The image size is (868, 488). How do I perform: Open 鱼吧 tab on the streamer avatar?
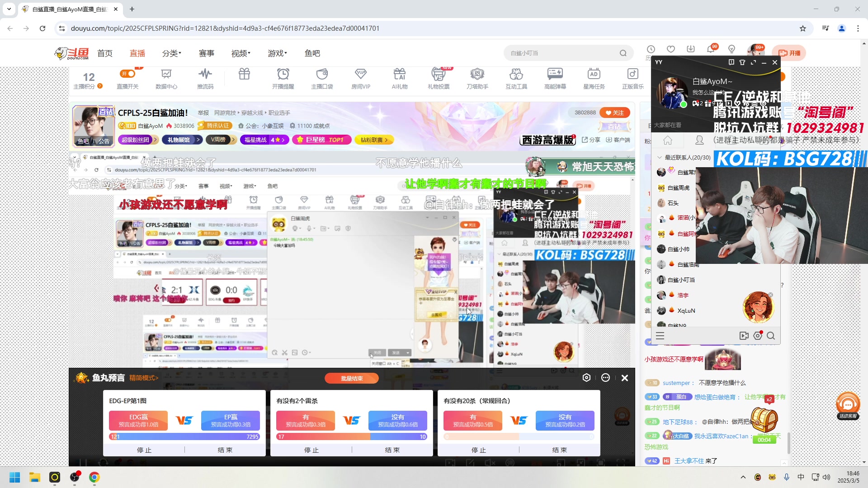(x=83, y=141)
